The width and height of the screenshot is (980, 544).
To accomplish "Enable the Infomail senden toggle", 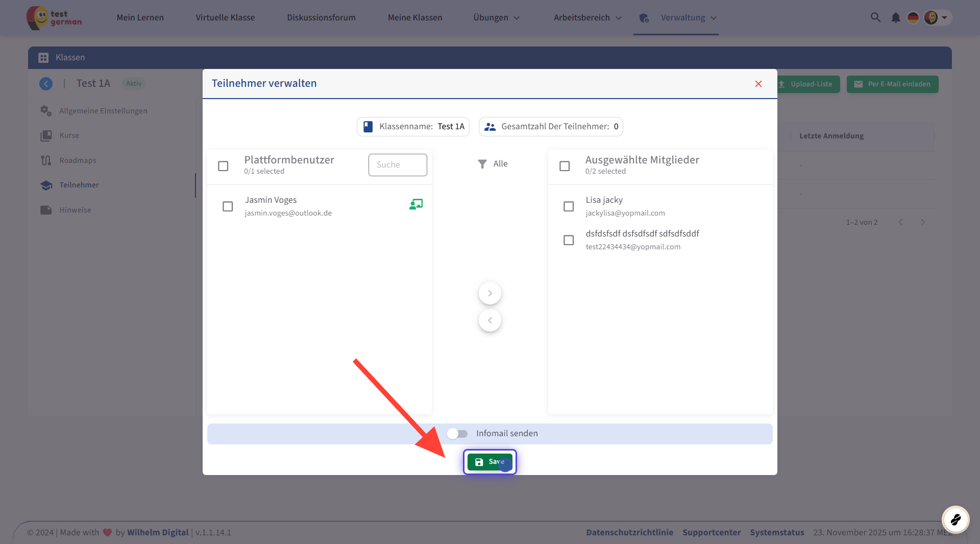I will pyautogui.click(x=457, y=434).
